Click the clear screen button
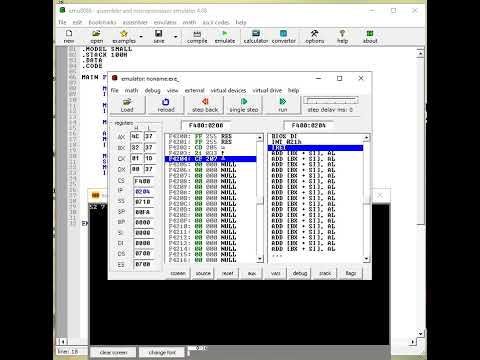480x360 pixels. (113, 352)
